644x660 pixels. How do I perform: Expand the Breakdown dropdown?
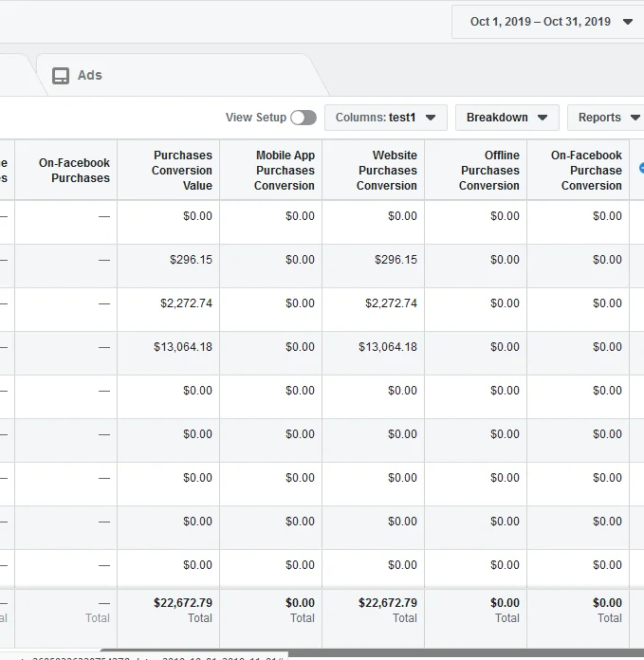507,118
